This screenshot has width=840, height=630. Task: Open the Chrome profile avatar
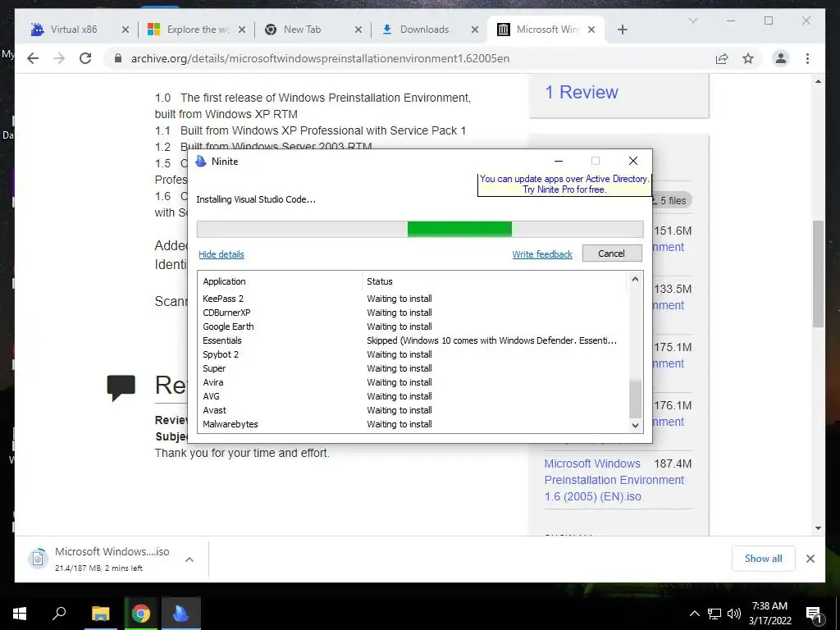click(781, 58)
